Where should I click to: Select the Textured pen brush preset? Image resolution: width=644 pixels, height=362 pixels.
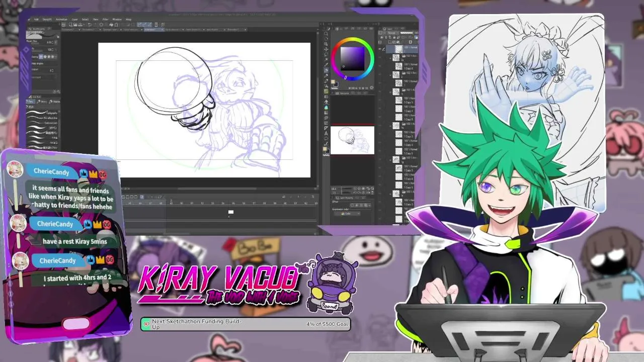click(43, 123)
